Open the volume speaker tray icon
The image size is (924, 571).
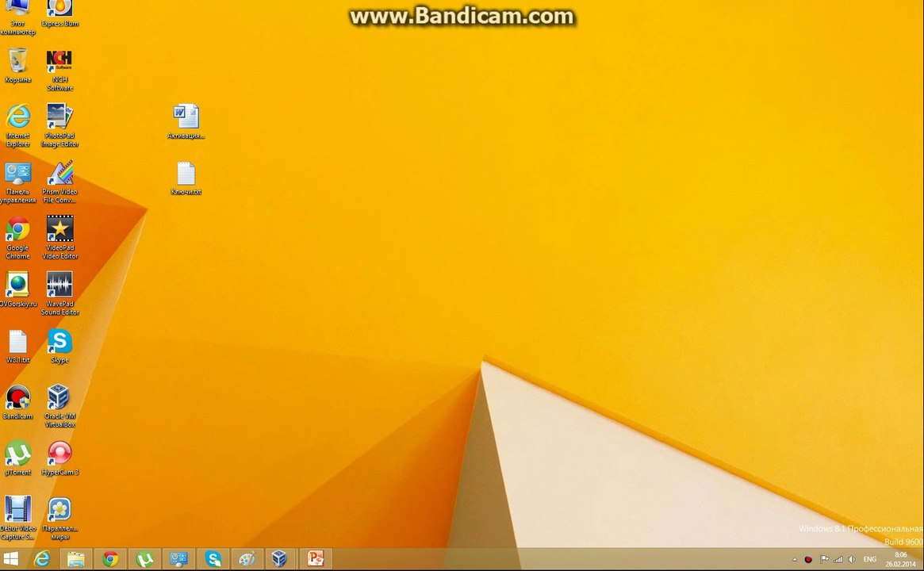(x=852, y=559)
